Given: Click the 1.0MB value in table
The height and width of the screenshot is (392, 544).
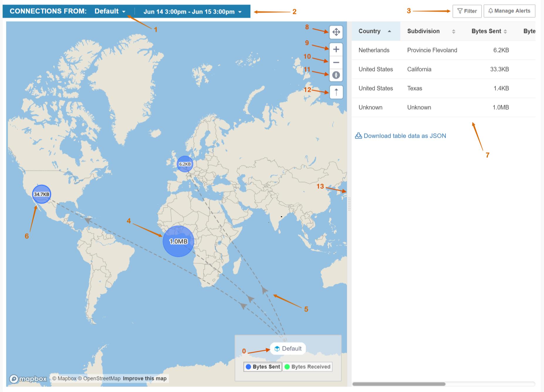Looking at the screenshot, I should [501, 107].
